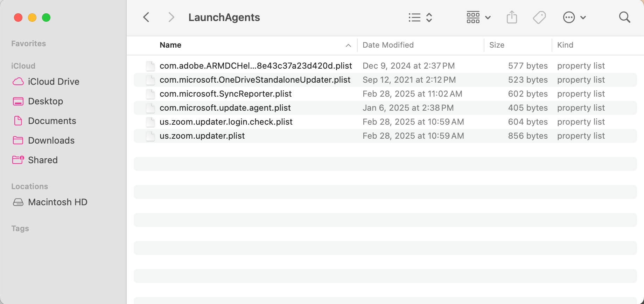The height and width of the screenshot is (304, 644).
Task: Select Shared in the sidebar
Action: point(43,160)
